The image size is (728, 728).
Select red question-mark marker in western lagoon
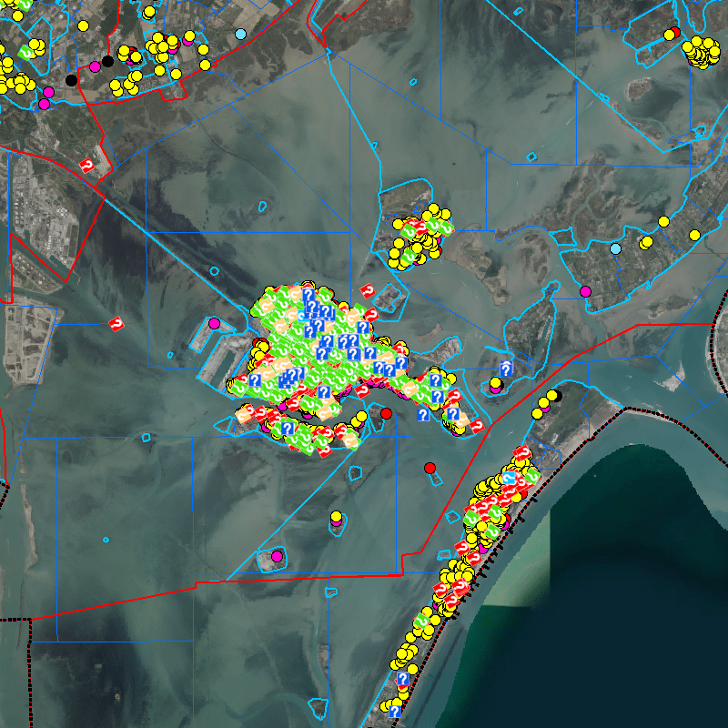[116, 323]
